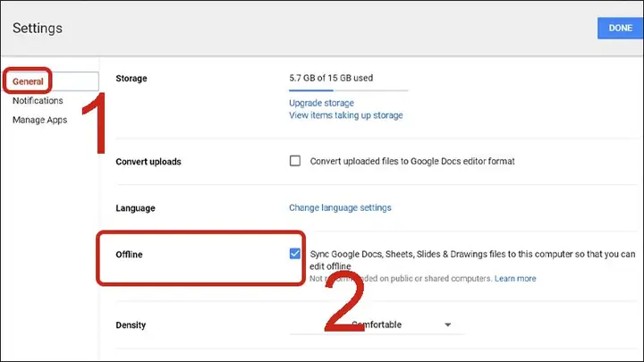The image size is (644, 362).
Task: Click the Settings dialog title
Action: tap(38, 29)
